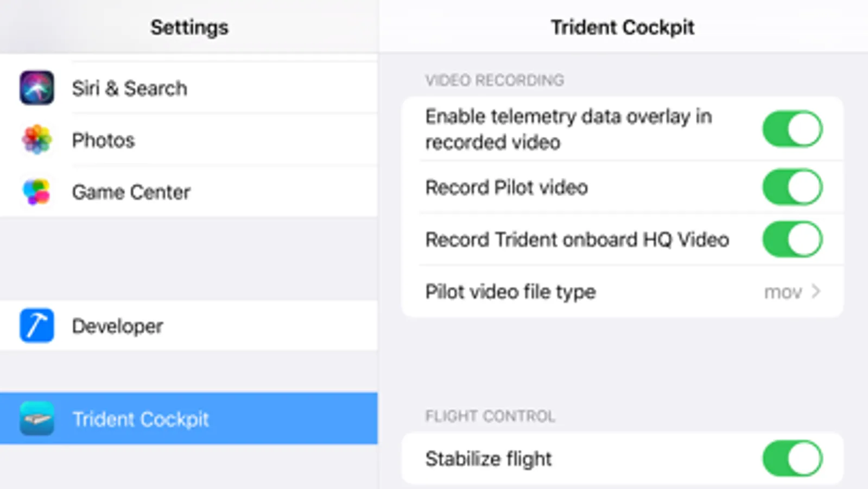The image size is (868, 489).
Task: Open the Developer settings row
Action: tap(117, 326)
